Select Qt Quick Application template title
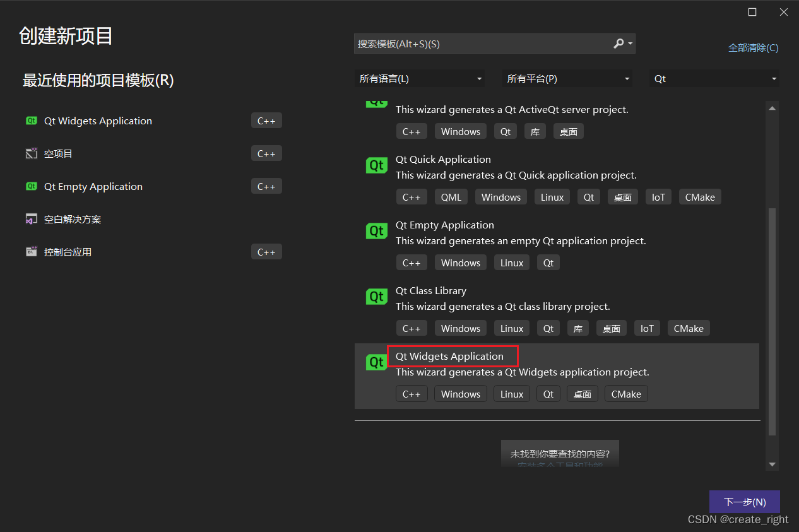Viewport: 799px width, 532px height. tap(443, 160)
